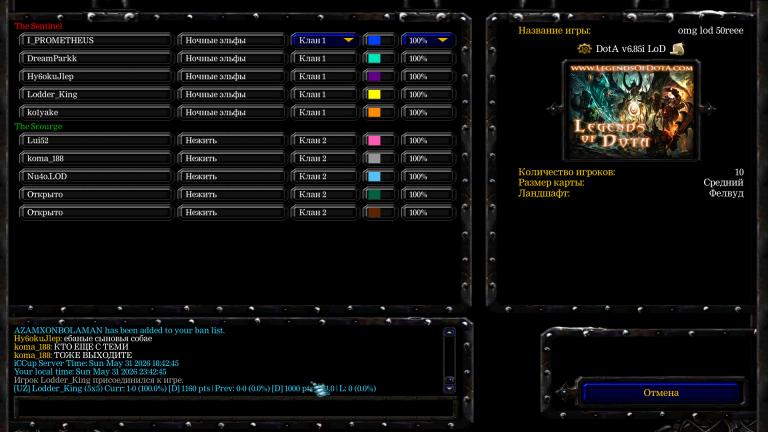Viewport: 768px width, 432px height.
Task: Click the Клан 2 team field for koma_188
Action: tap(324, 158)
